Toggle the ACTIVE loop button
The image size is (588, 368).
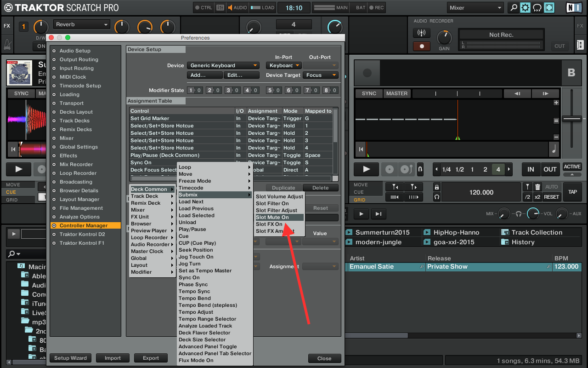point(572,167)
